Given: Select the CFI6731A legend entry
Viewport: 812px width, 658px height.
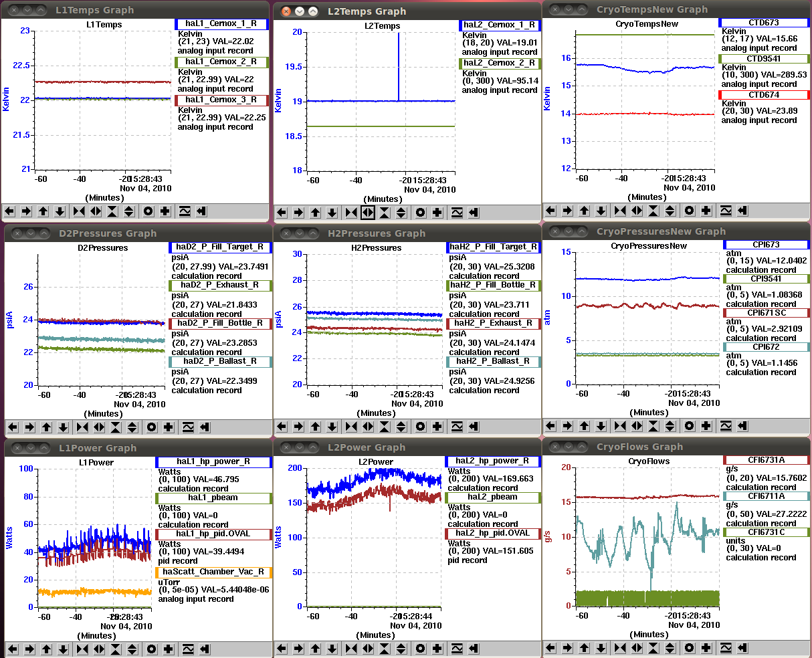Looking at the screenshot, I should click(767, 460).
